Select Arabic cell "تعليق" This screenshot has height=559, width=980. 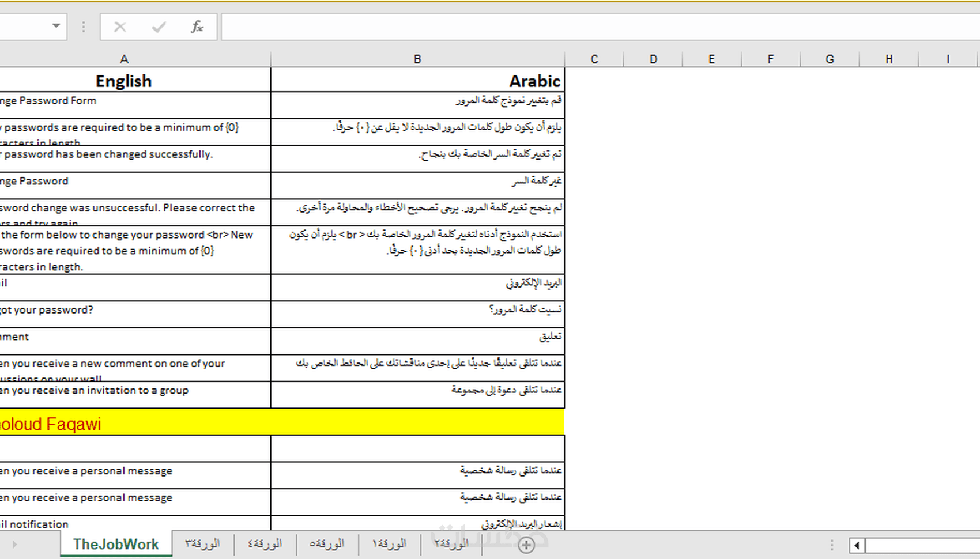(417, 341)
